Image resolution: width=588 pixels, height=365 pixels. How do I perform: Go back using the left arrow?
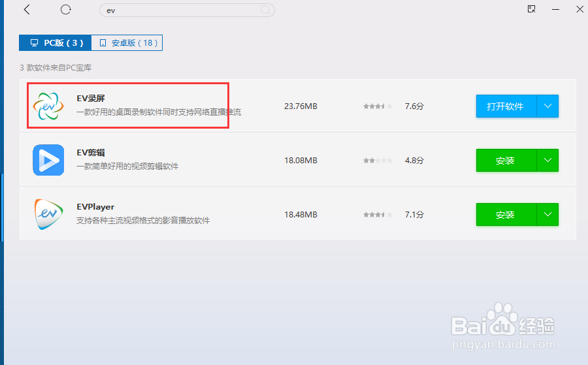[x=27, y=9]
